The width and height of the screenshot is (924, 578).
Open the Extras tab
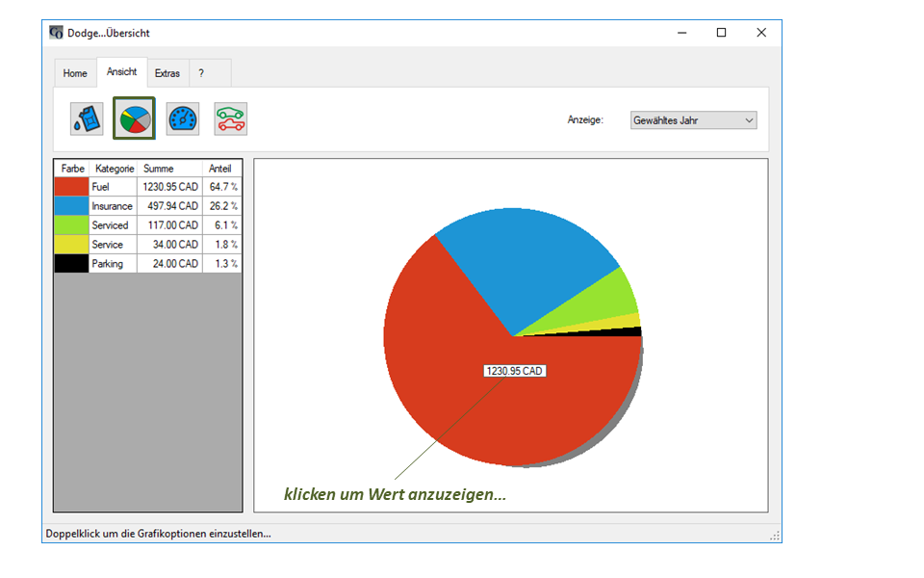pyautogui.click(x=167, y=73)
